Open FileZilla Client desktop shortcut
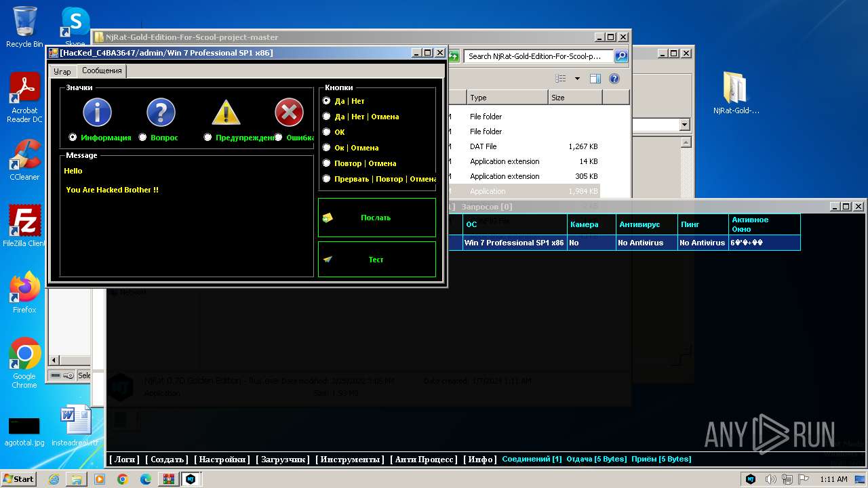 24,226
